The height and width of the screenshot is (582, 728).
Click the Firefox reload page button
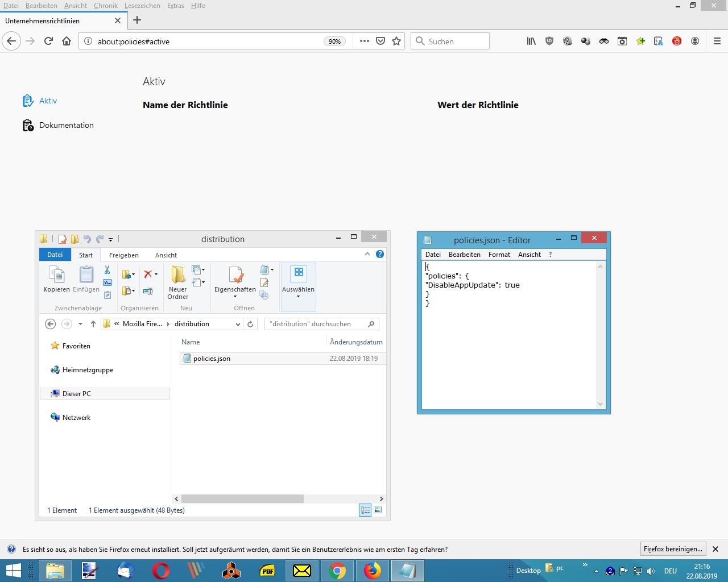48,41
